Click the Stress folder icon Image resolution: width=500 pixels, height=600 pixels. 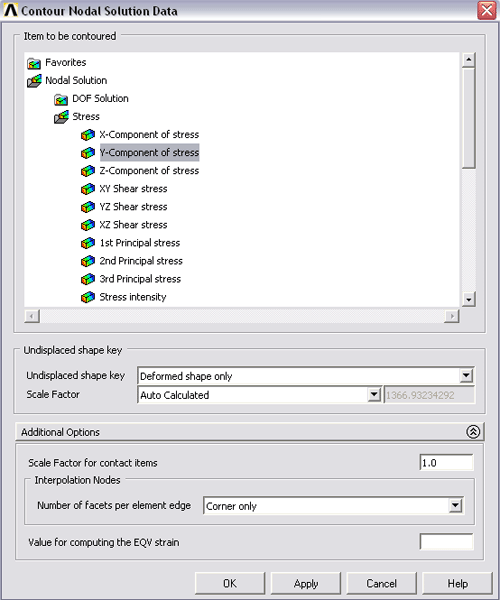click(61, 117)
